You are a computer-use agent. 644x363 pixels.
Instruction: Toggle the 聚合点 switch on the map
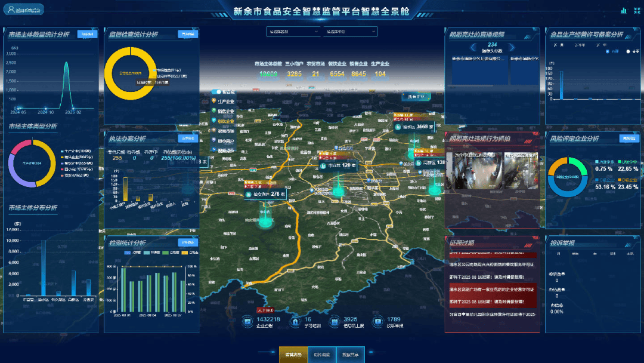pyautogui.click(x=215, y=92)
